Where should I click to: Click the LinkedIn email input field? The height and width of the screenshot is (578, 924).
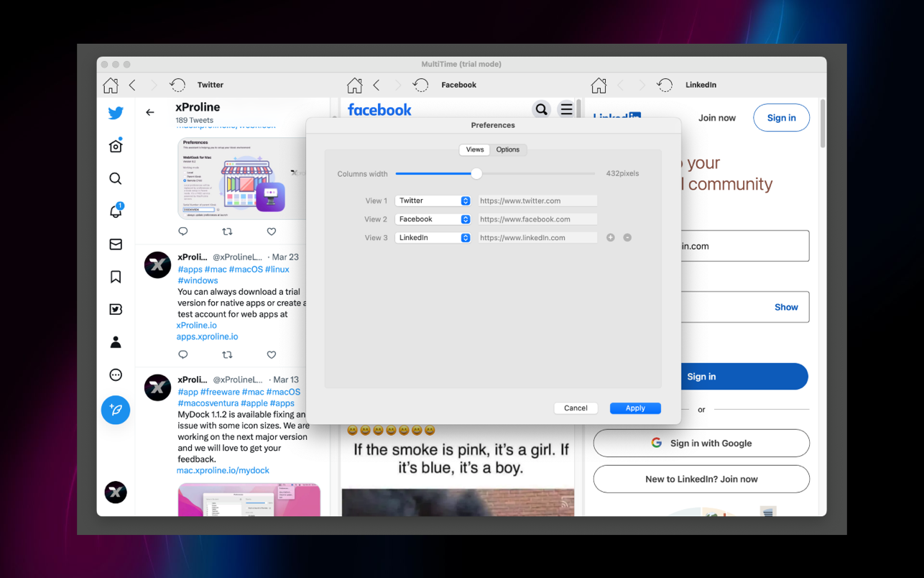pos(744,246)
